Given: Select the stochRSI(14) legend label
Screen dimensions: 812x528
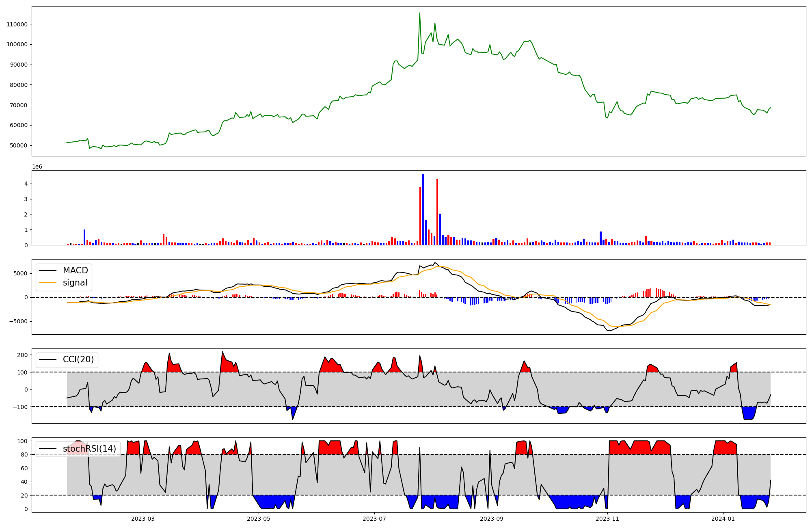Looking at the screenshot, I should pyautogui.click(x=89, y=449).
